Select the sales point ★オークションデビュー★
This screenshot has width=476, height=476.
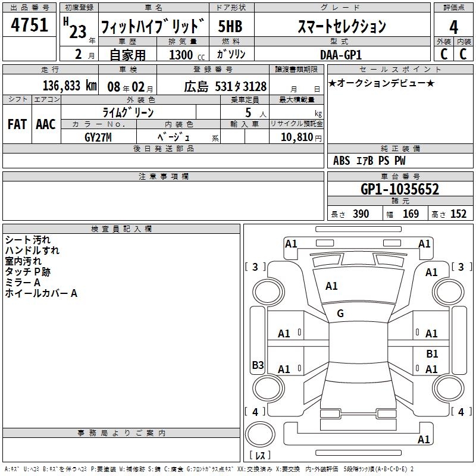tap(381, 83)
